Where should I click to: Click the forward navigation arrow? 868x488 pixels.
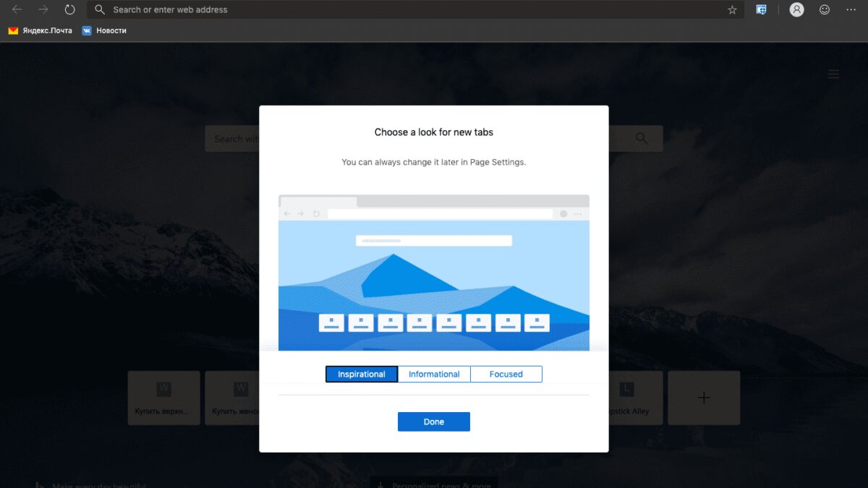tap(43, 10)
